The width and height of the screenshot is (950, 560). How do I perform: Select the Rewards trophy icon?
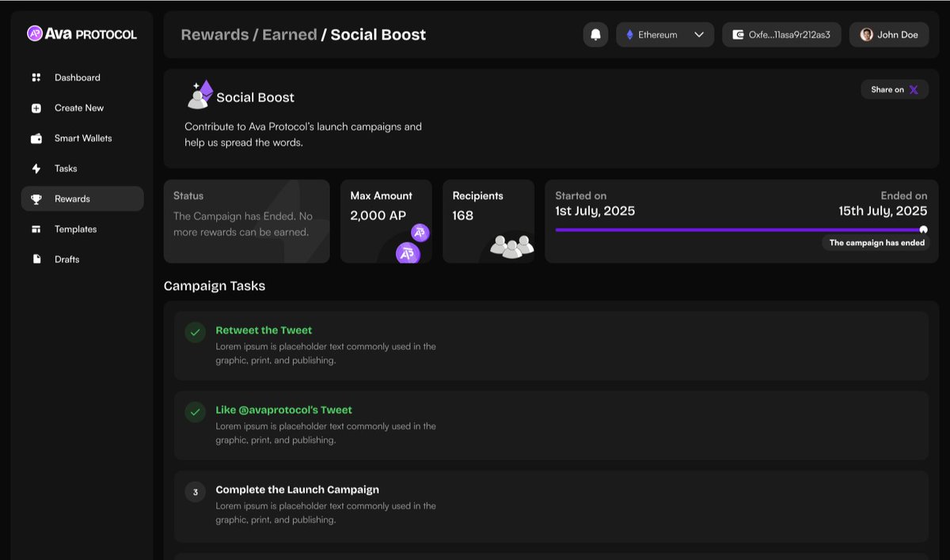point(36,199)
